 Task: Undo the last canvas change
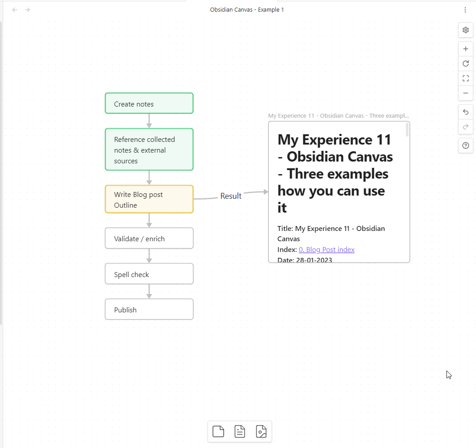click(465, 112)
